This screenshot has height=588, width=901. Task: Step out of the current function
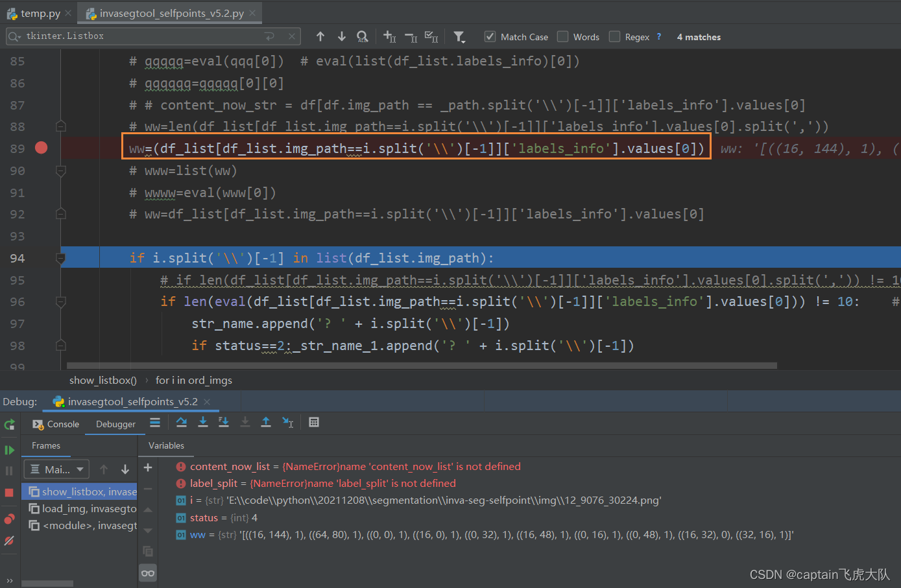[266, 423]
